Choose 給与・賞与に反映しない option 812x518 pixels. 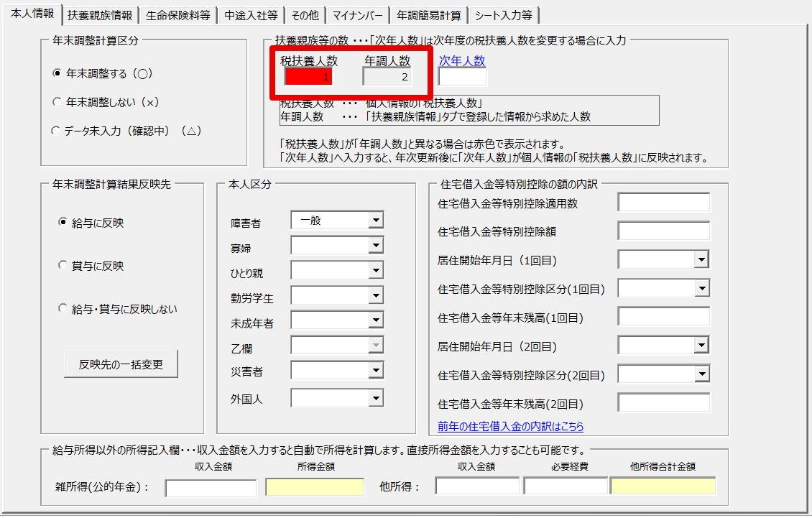coord(63,309)
